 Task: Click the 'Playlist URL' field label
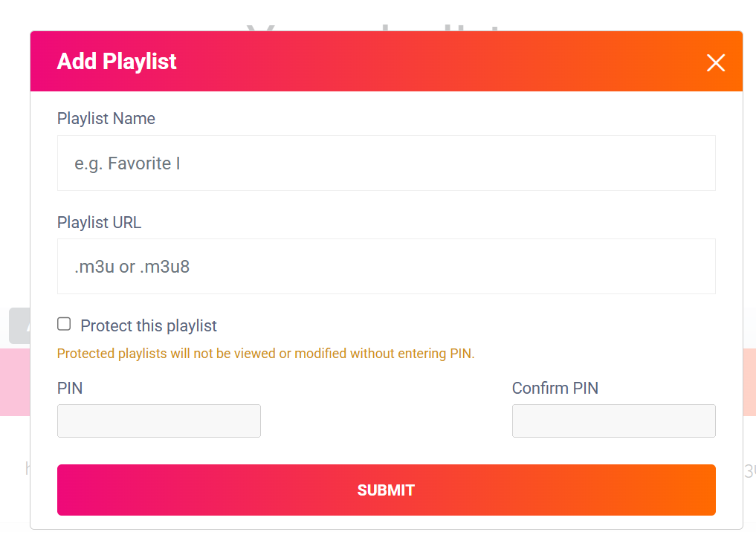coord(100,223)
